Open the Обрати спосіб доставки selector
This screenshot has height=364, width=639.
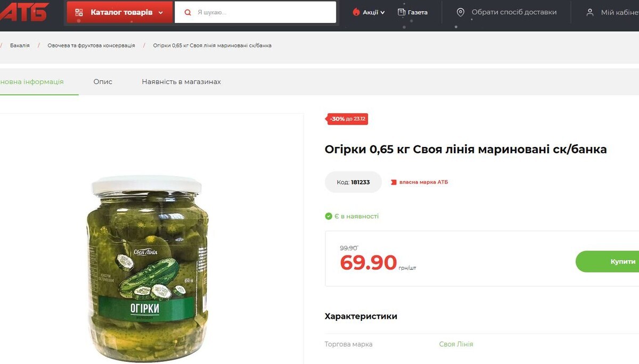tap(506, 12)
